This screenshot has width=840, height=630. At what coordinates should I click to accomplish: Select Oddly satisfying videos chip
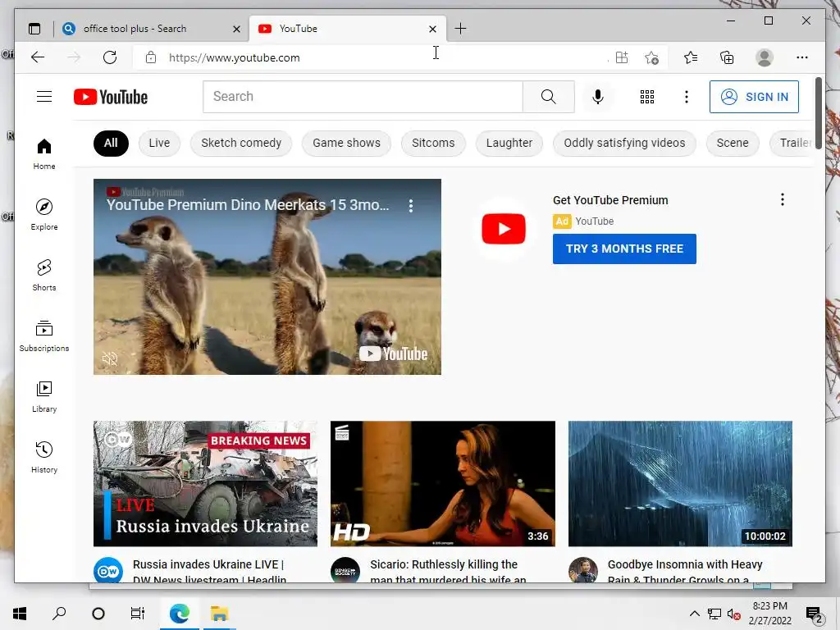coord(624,143)
